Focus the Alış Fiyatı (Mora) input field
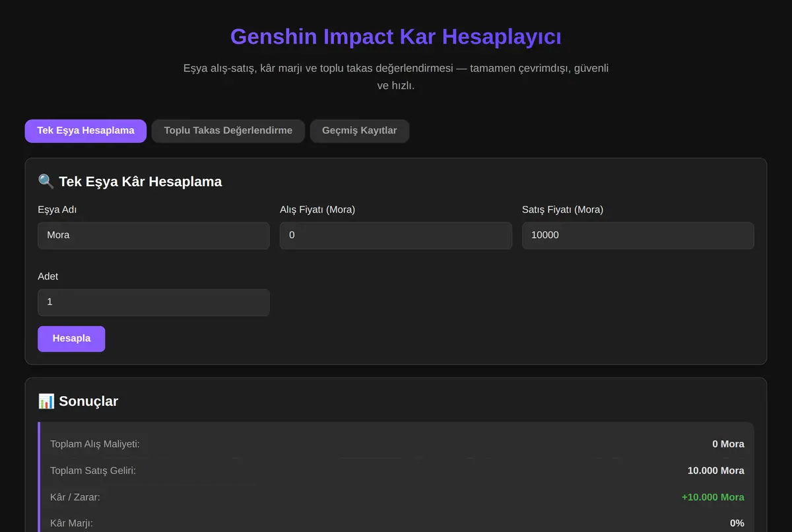This screenshot has height=532, width=792. point(396,236)
